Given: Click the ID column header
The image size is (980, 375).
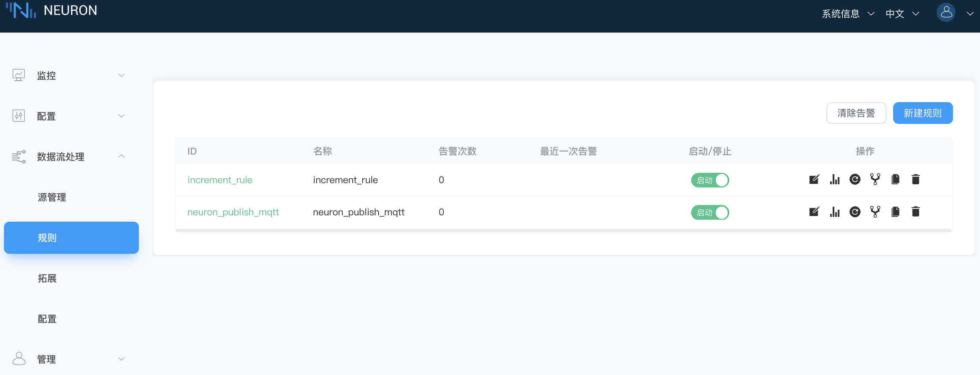Looking at the screenshot, I should pyautogui.click(x=192, y=151).
